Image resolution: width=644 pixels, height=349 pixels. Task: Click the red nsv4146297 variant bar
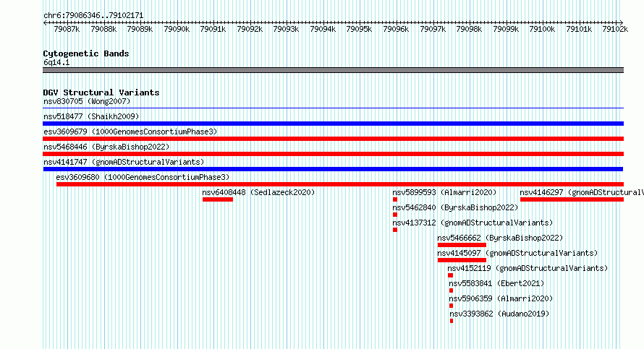572,199
